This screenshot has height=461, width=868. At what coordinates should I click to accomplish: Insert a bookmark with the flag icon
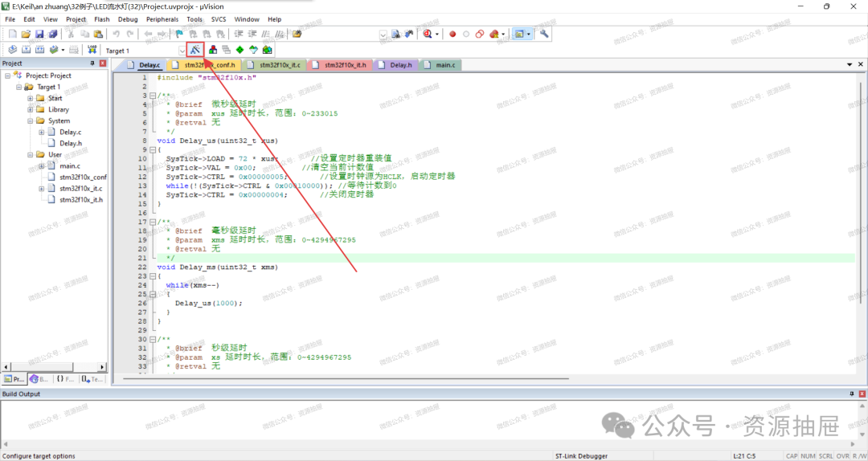[179, 34]
